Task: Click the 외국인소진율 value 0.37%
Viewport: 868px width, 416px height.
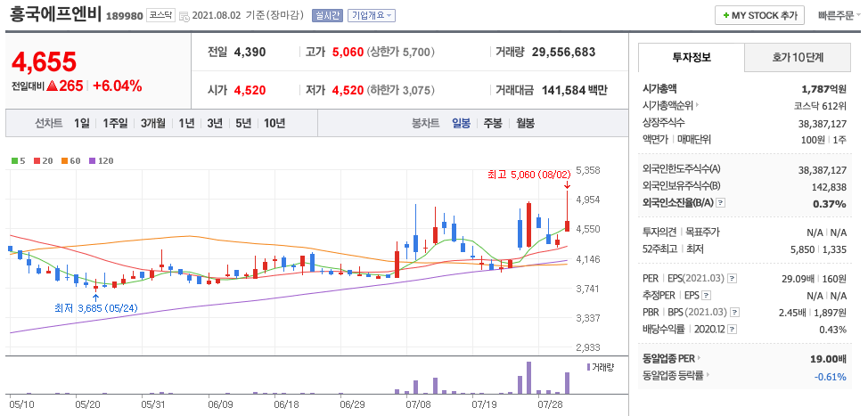Action: [830, 204]
